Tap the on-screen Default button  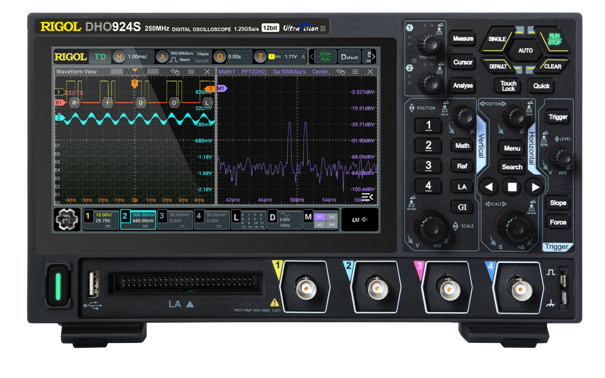[350, 57]
